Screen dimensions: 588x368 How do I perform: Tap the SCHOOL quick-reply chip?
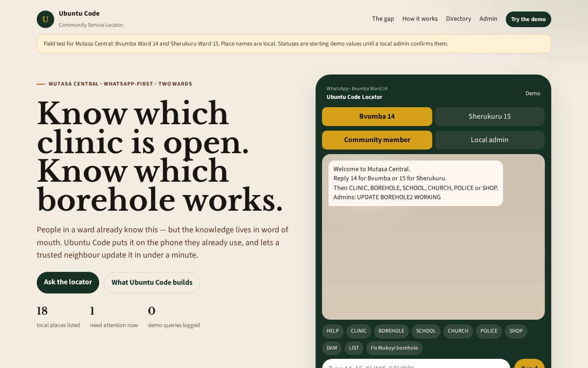[x=426, y=331]
